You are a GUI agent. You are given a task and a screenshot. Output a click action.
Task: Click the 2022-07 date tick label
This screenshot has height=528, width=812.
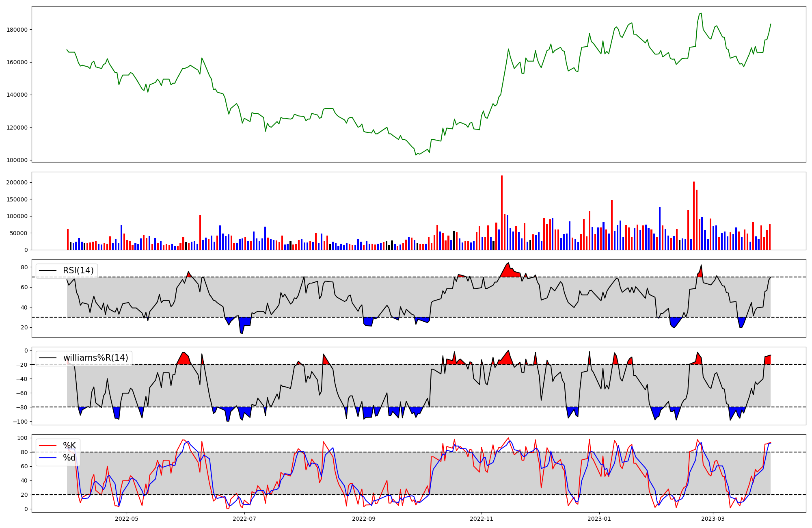244,519
